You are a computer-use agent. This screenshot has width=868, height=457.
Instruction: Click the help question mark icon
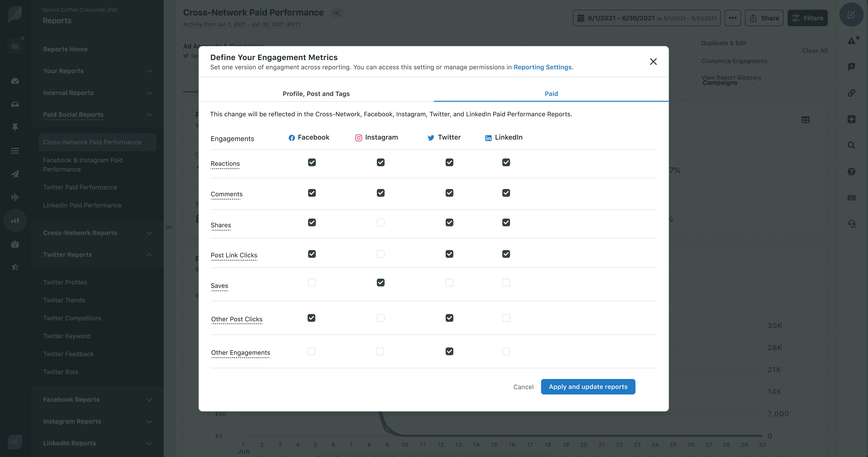pyautogui.click(x=851, y=172)
